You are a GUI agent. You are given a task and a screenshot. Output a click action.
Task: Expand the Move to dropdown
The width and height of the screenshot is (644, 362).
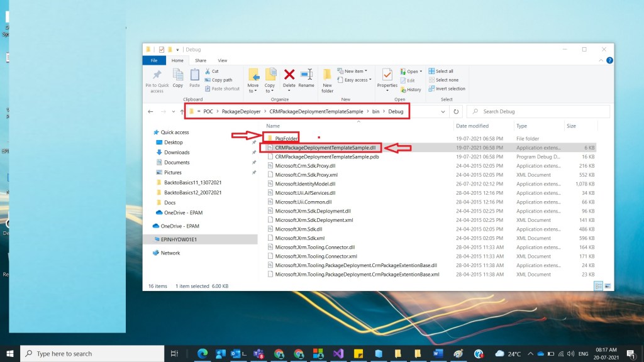pos(253,88)
